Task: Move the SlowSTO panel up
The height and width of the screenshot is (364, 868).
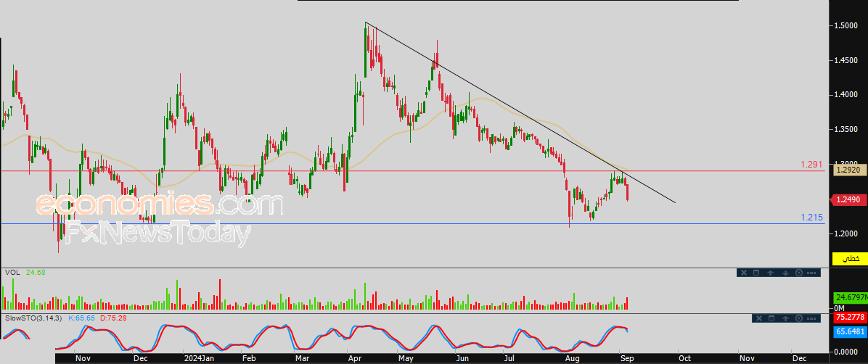Action: coord(785,318)
